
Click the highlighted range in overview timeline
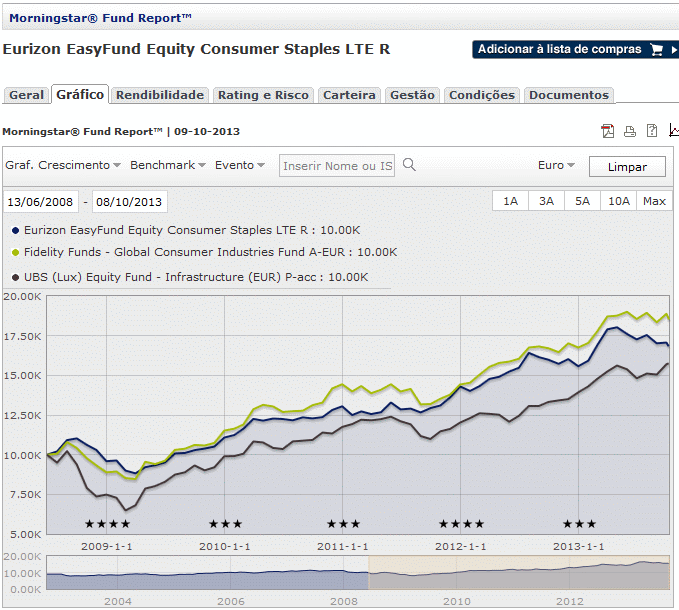(x=519, y=572)
